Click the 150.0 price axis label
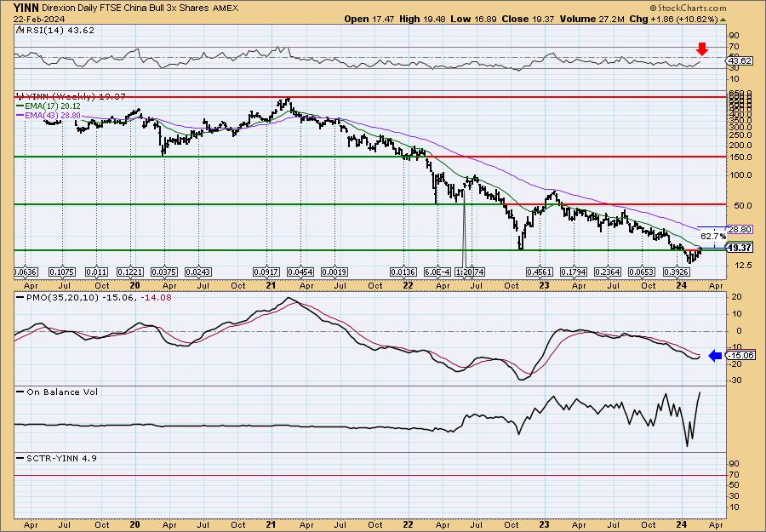This screenshot has width=766, height=532. (741, 157)
